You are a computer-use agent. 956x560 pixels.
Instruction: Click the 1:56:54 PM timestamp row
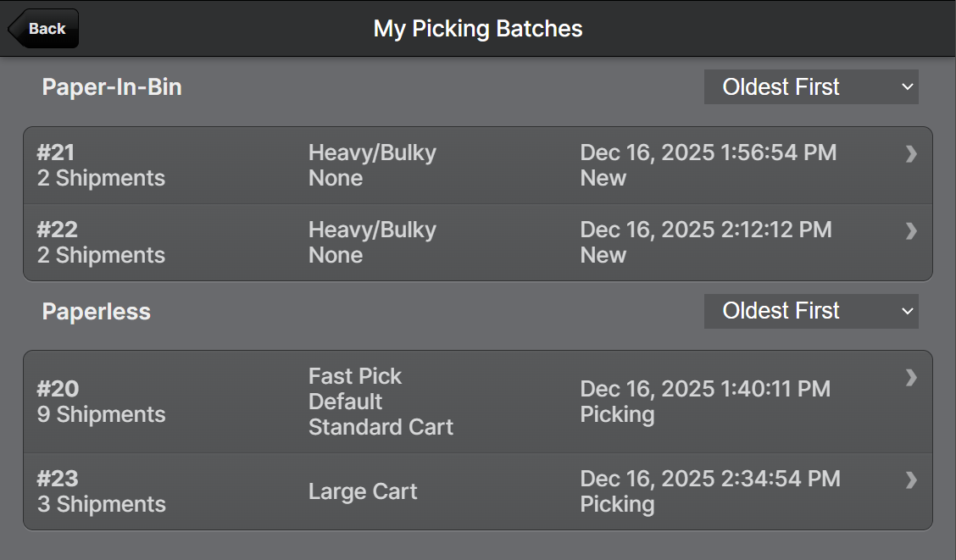(708, 153)
